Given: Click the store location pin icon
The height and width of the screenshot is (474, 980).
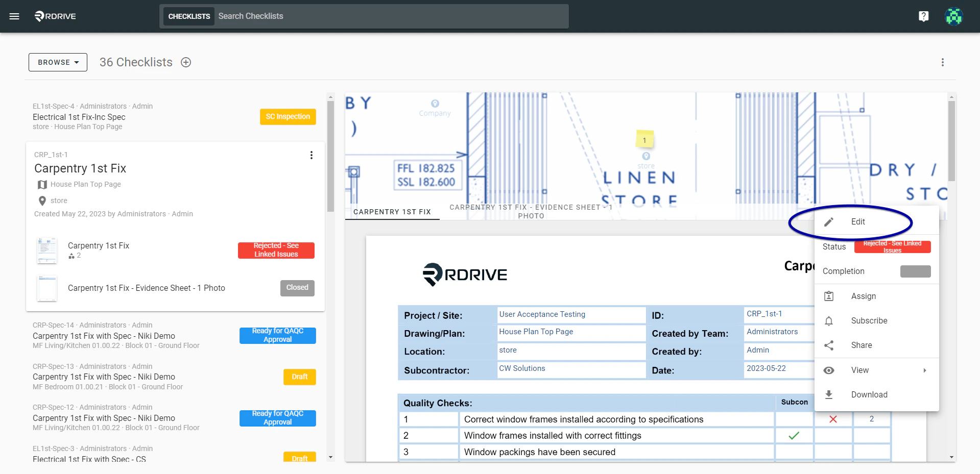Looking at the screenshot, I should tap(42, 201).
